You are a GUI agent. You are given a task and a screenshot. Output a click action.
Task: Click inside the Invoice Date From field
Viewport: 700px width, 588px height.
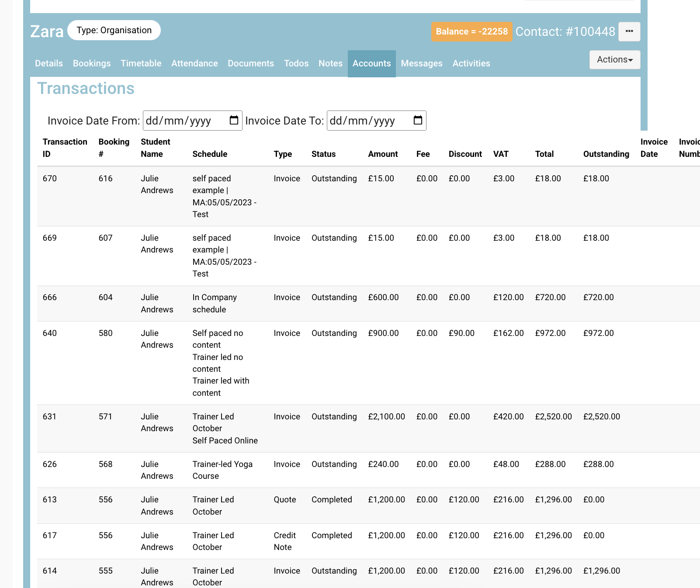click(184, 121)
